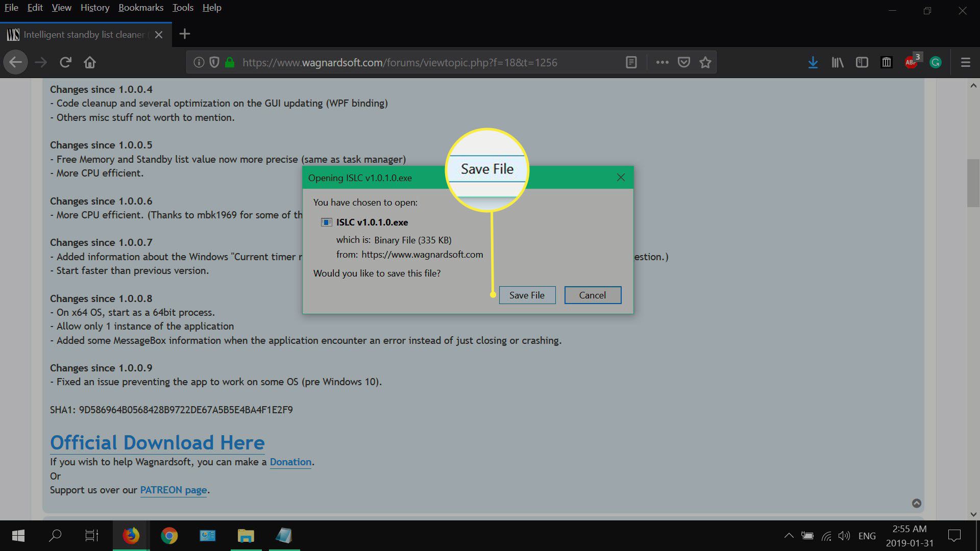Image resolution: width=980 pixels, height=551 pixels.
Task: Open the Firefox hamburger menu
Action: [x=965, y=62]
